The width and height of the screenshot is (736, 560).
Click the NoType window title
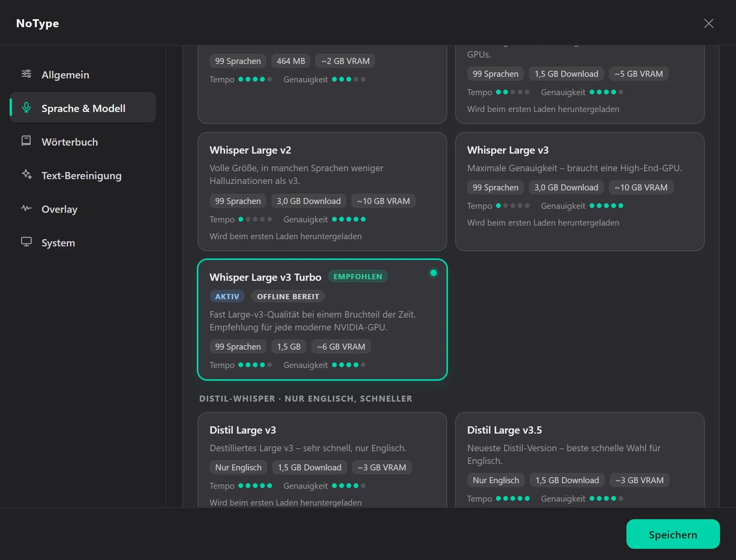37,23
